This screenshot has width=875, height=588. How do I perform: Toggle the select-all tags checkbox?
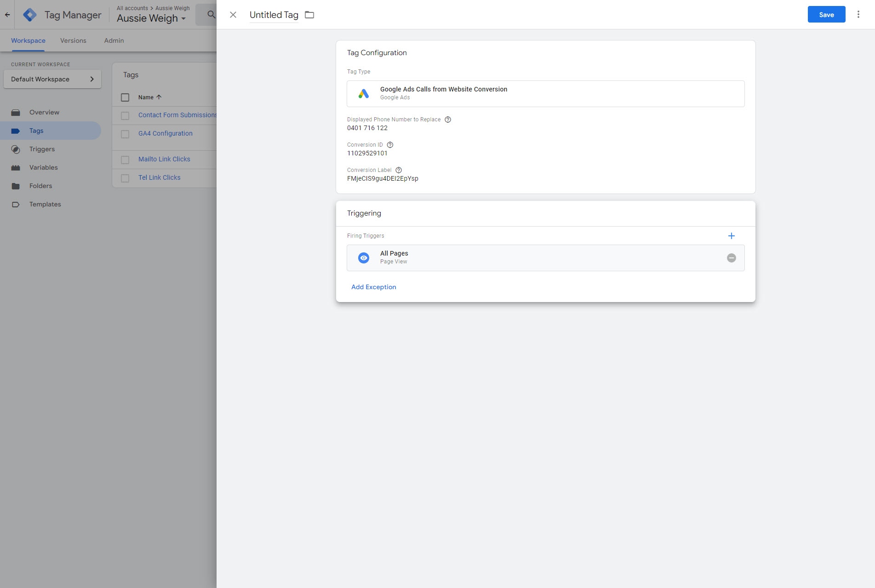coord(125,97)
